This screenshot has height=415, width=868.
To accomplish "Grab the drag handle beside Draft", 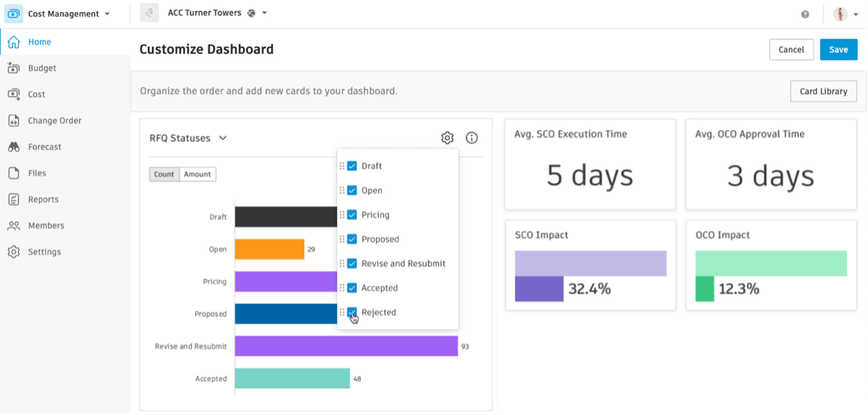I will (x=342, y=166).
